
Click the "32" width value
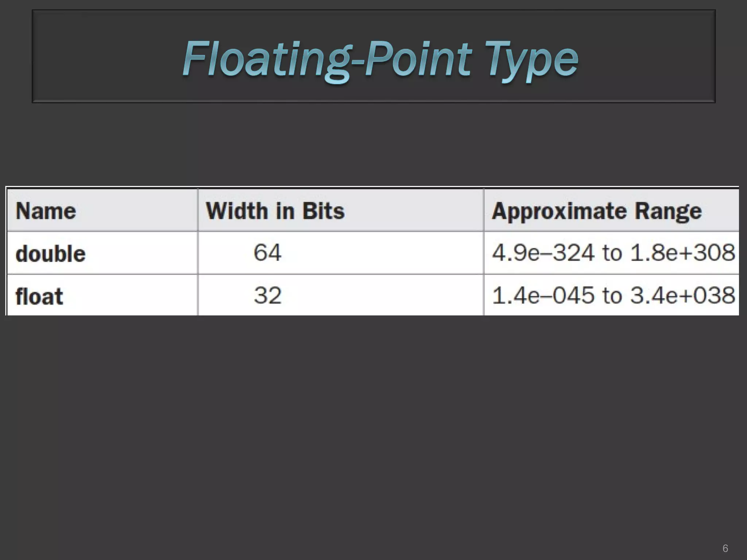pyautogui.click(x=268, y=295)
